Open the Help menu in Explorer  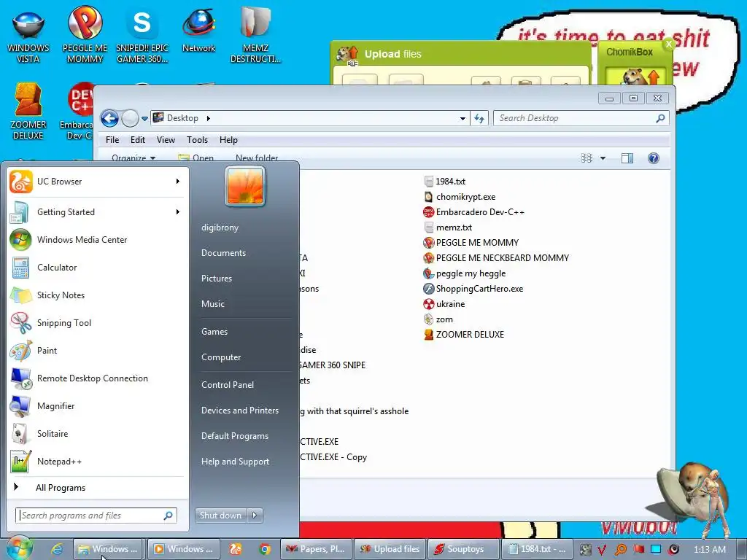[x=228, y=140]
